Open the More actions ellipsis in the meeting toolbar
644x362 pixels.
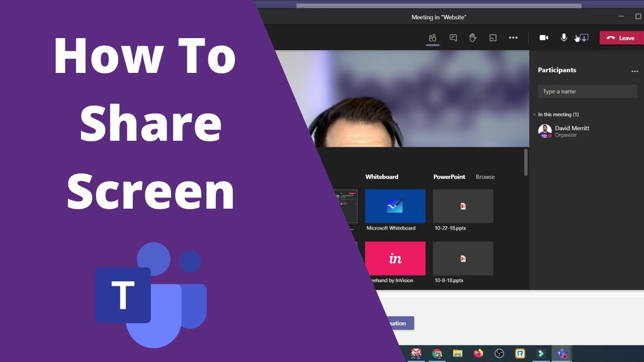(513, 38)
